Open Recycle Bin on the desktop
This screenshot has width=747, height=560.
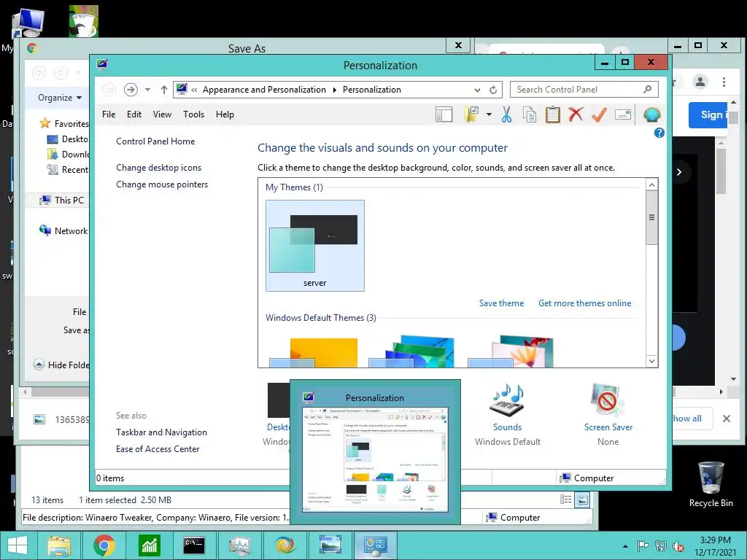coord(711,484)
